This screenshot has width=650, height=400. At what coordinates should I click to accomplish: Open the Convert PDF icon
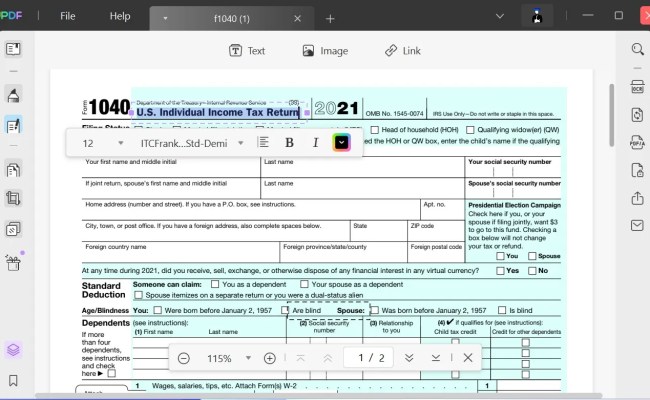click(637, 115)
